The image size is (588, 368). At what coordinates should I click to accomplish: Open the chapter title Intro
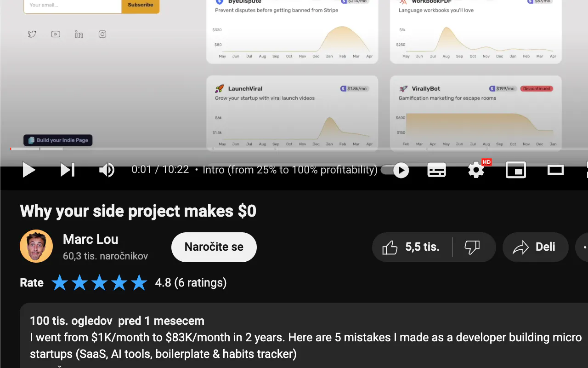(290, 170)
